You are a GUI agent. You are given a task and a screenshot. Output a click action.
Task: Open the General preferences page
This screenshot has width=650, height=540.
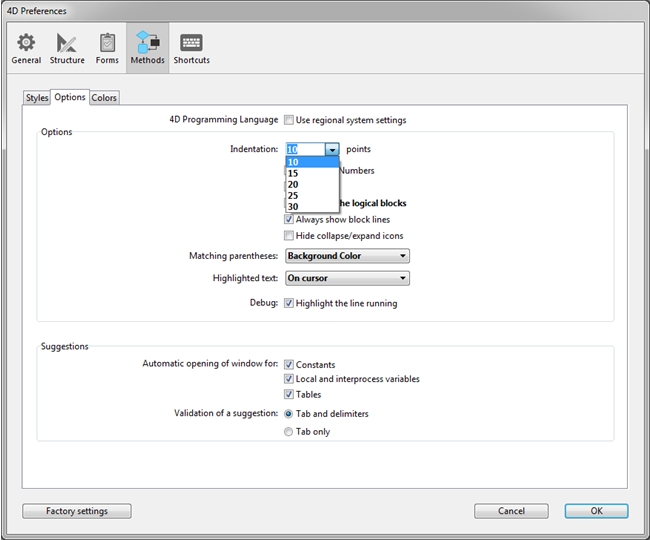(26, 48)
